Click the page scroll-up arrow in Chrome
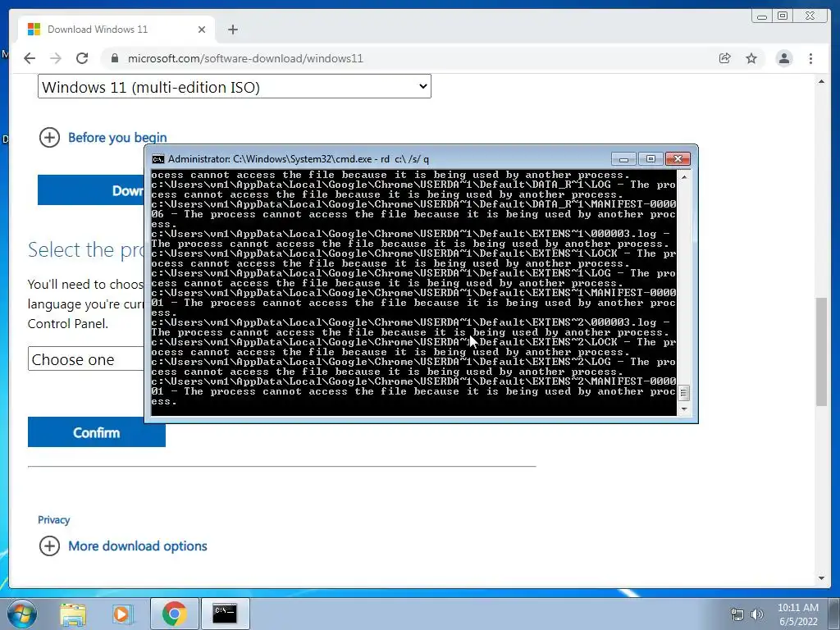 821,81
